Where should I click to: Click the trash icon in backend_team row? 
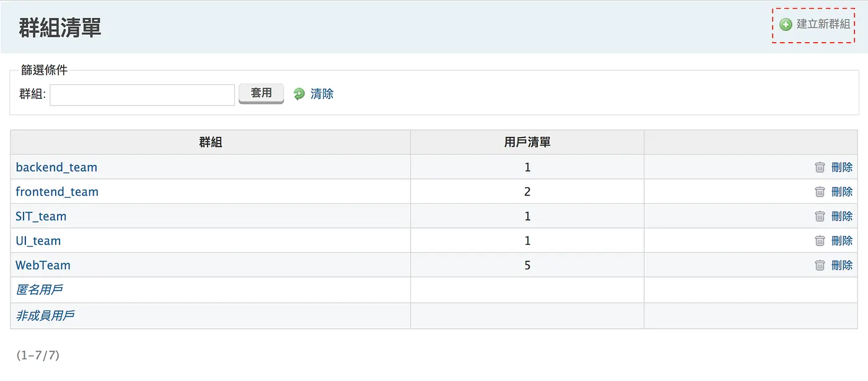pos(820,167)
